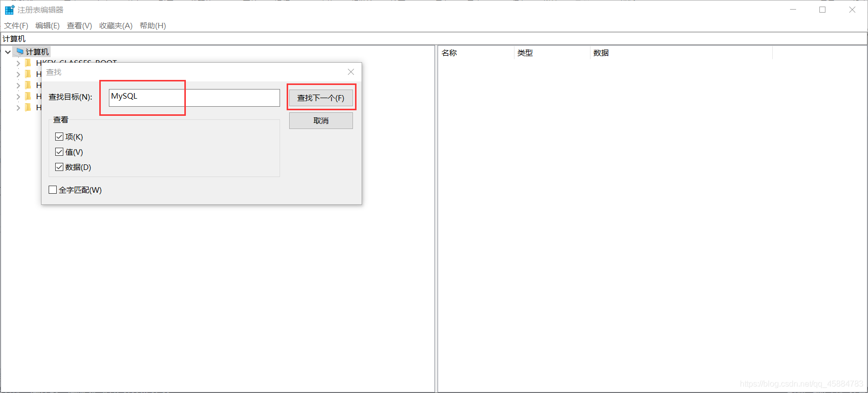This screenshot has width=868, height=393.
Task: Click the 数据 column header
Action: pos(681,53)
